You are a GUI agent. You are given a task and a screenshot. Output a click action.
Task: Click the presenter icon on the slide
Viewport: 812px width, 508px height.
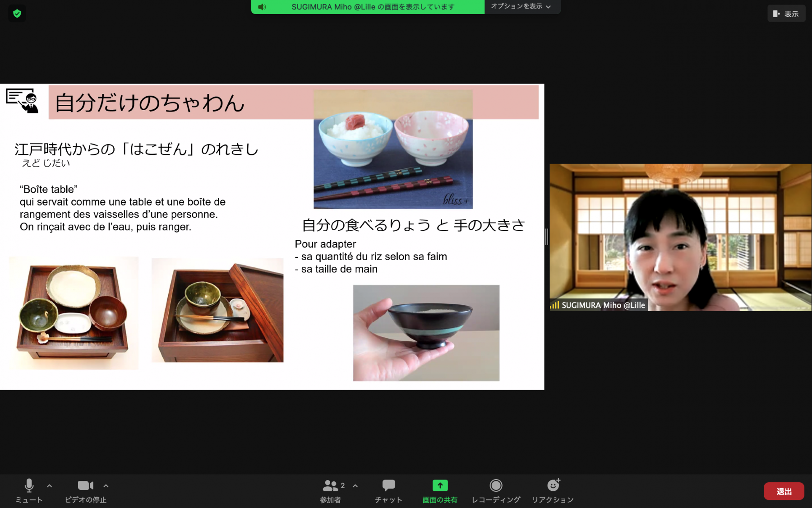coord(22,100)
